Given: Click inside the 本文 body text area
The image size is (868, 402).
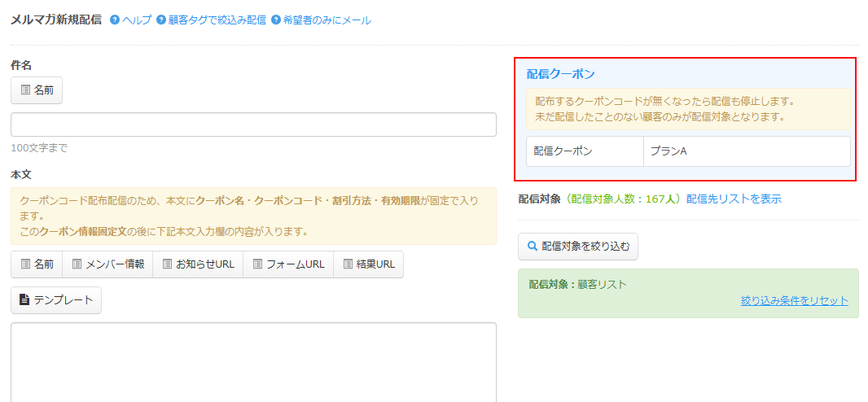Looking at the screenshot, I should [x=253, y=362].
